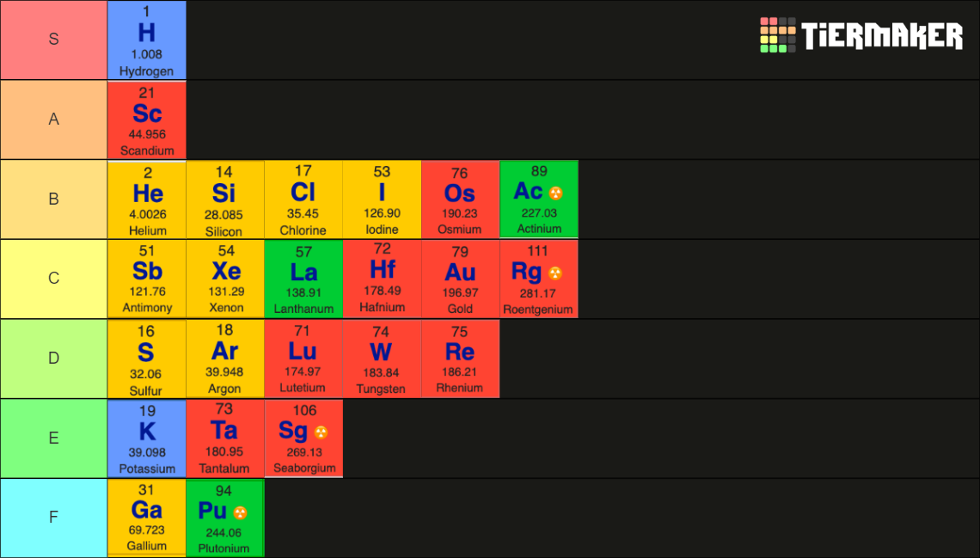Select the Potassium tile in tier E
Screen dimensions: 980x558
pyautogui.click(x=146, y=438)
